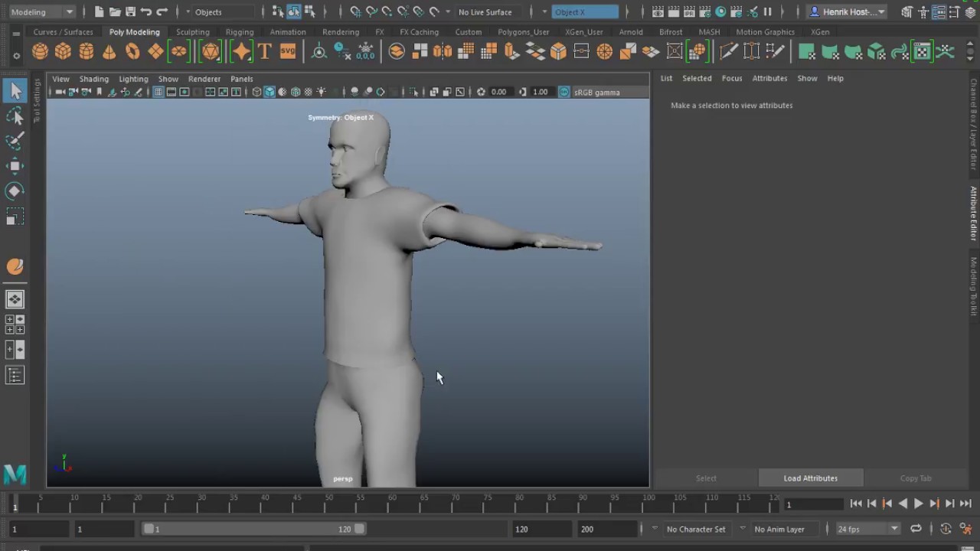Open the 24 fps frame rate dropdown

(x=867, y=529)
